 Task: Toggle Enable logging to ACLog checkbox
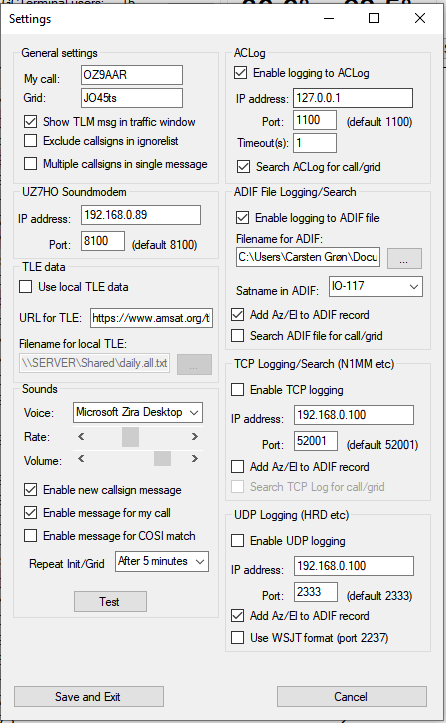point(240,73)
